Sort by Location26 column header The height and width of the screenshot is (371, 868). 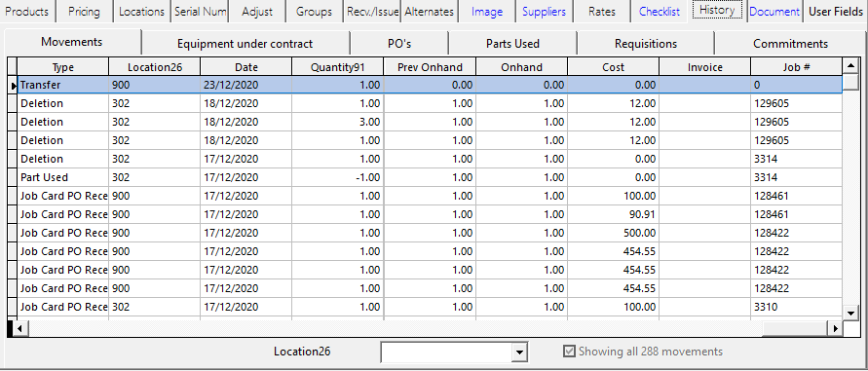(155, 67)
